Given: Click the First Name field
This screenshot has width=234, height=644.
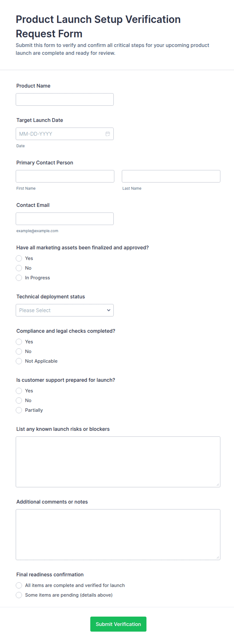Looking at the screenshot, I should (65, 176).
